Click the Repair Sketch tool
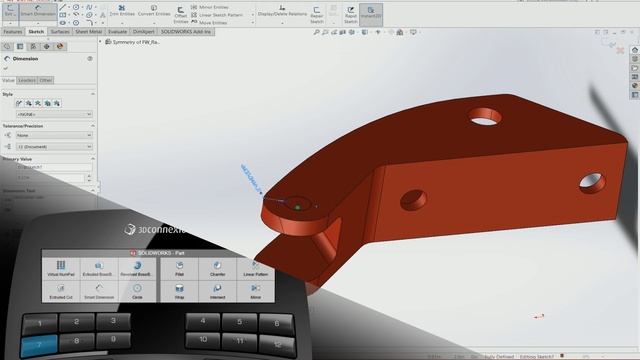 point(316,15)
